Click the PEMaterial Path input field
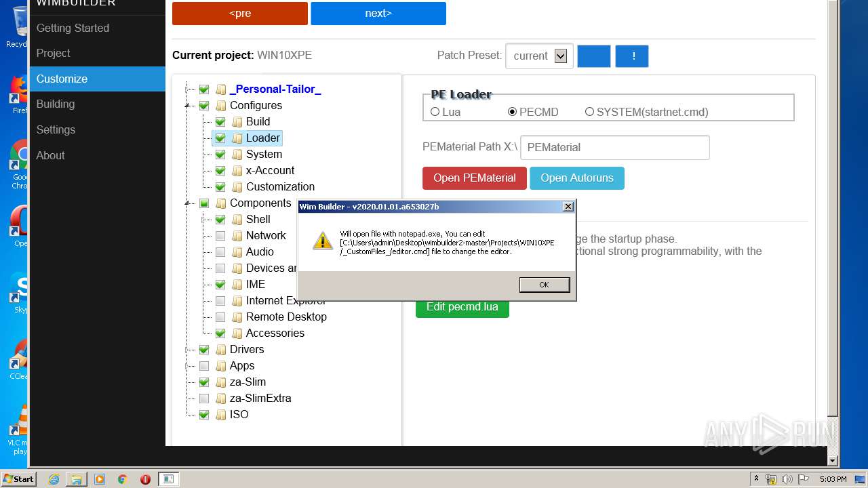Viewport: 868px width, 488px height. (x=615, y=147)
